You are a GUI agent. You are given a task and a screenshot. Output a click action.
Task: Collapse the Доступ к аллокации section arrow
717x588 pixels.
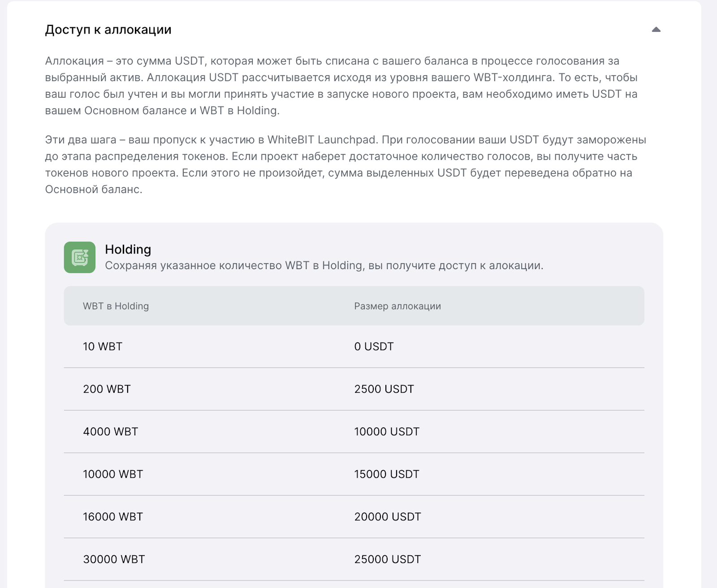656,30
